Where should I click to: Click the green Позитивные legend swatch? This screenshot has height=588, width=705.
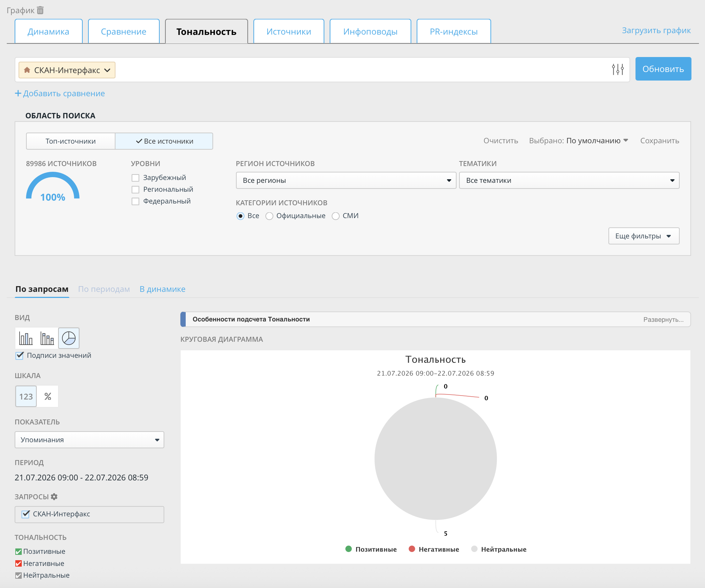point(349,549)
